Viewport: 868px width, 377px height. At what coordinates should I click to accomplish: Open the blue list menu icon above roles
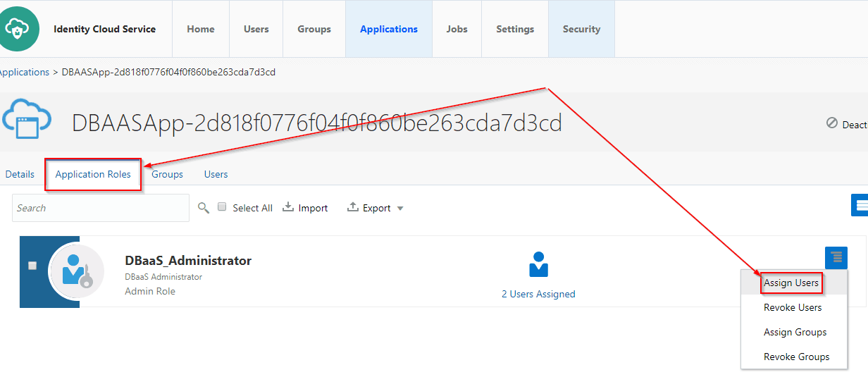[860, 205]
